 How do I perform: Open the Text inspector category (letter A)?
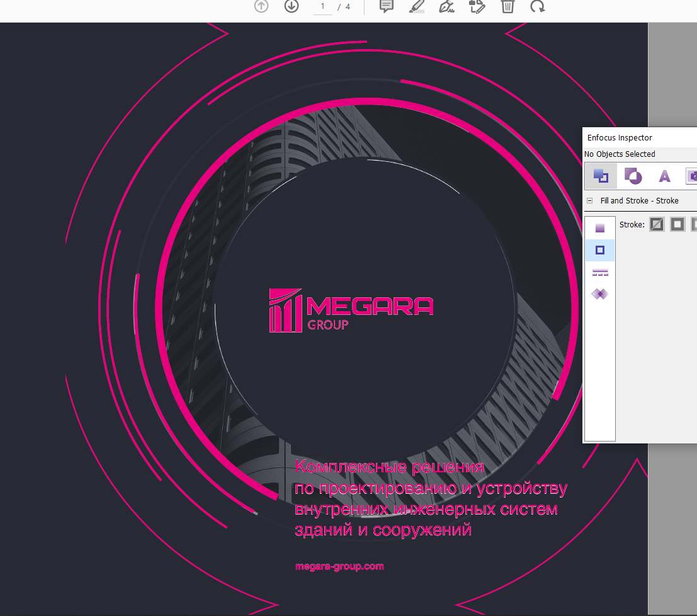664,176
